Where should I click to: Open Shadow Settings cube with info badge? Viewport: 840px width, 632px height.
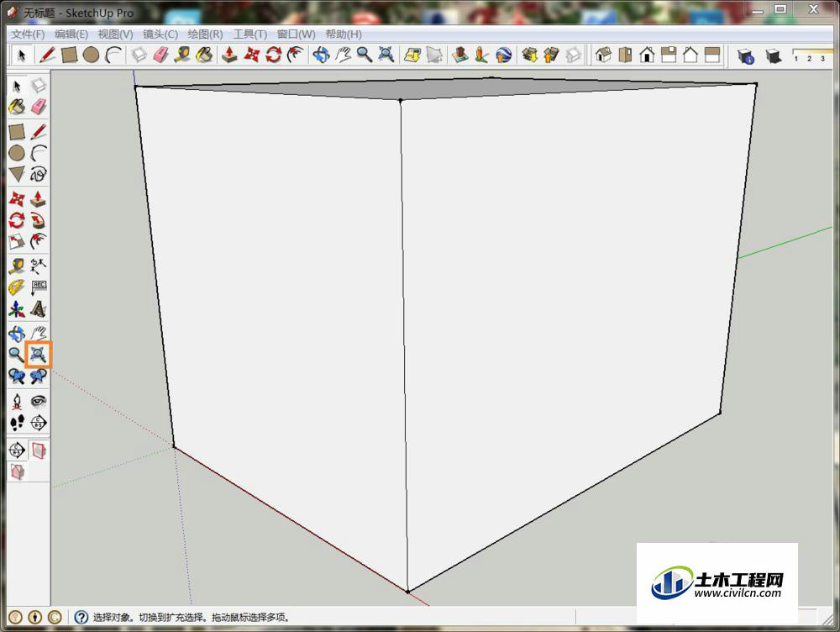pos(746,55)
